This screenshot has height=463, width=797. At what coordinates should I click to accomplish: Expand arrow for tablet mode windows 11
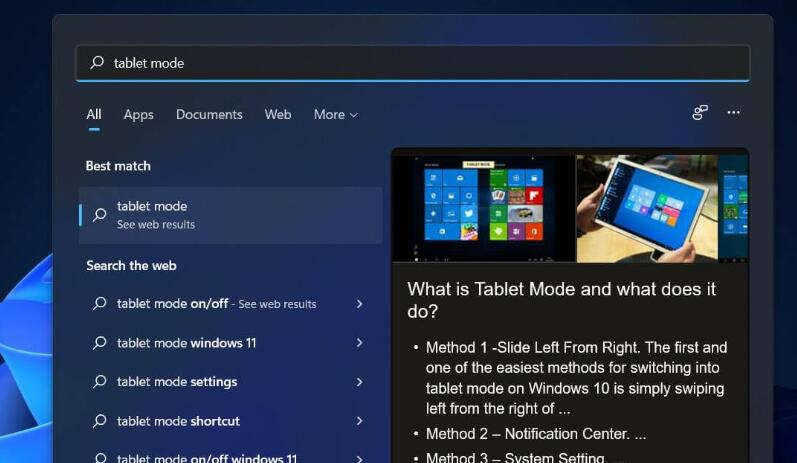pos(359,343)
